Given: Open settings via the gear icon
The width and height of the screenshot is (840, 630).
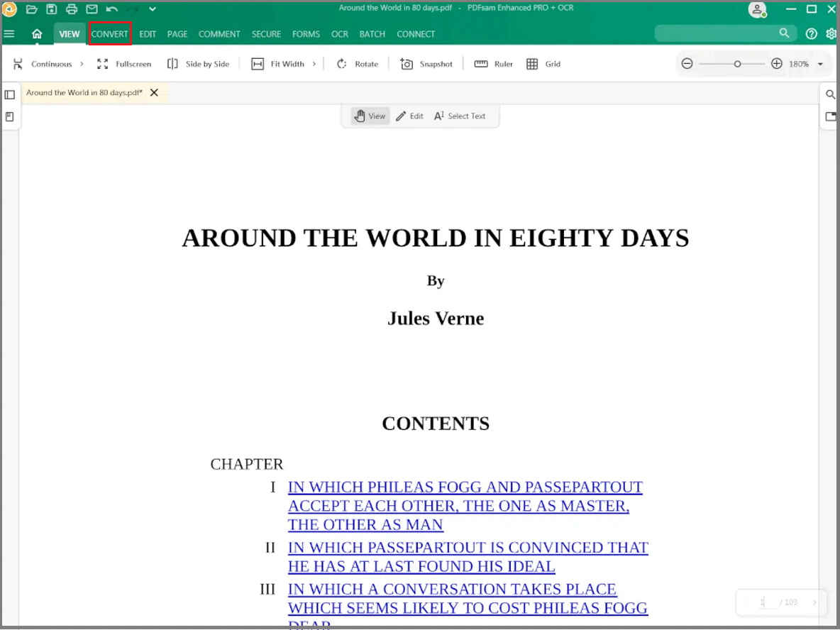Looking at the screenshot, I should tap(831, 34).
